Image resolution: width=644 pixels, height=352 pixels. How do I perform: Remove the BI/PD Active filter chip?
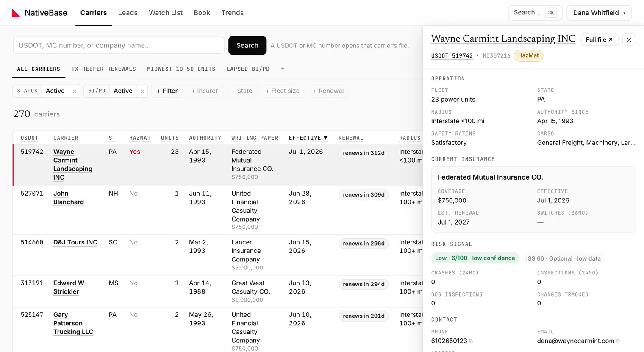click(x=142, y=91)
